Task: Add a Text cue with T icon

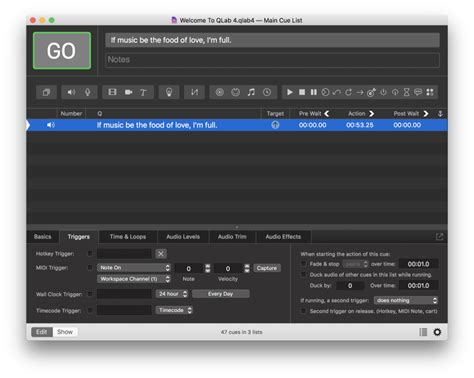Action: click(x=143, y=92)
